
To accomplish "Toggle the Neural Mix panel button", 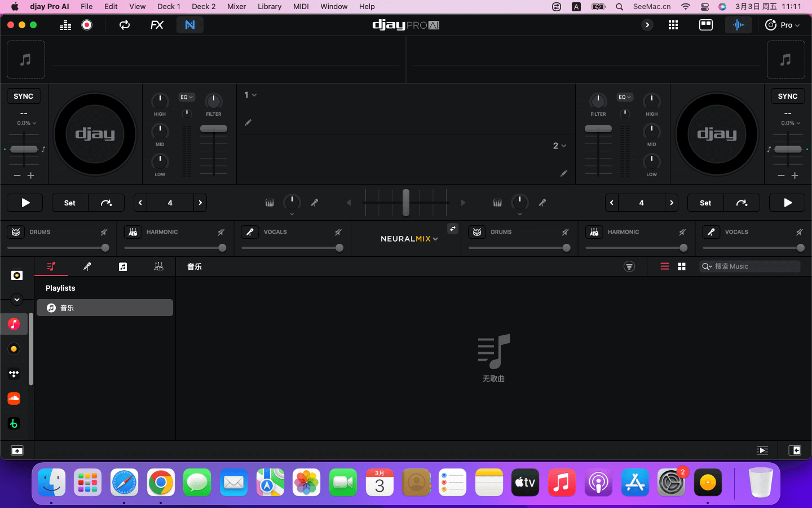I will tap(190, 25).
